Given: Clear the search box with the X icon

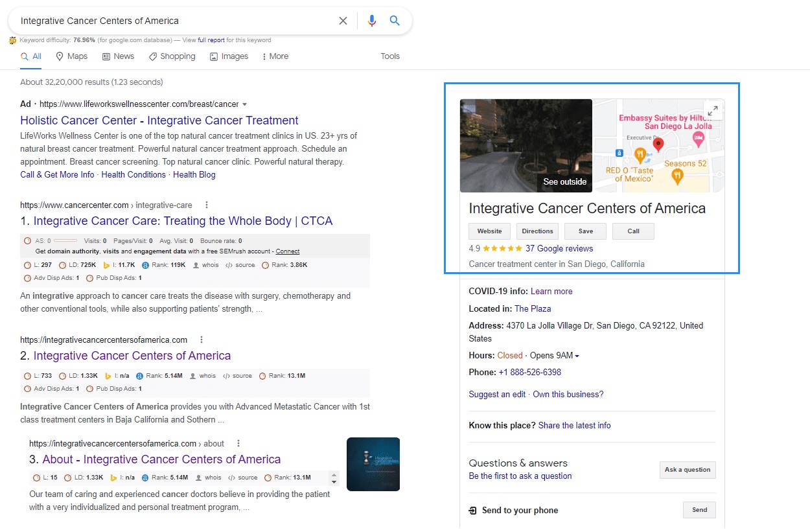Looking at the screenshot, I should pyautogui.click(x=343, y=21).
